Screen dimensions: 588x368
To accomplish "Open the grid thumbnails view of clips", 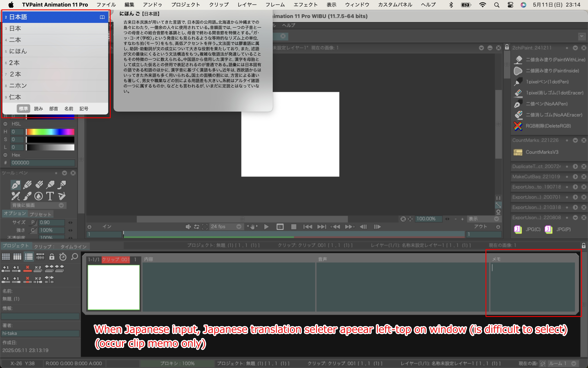I will (x=6, y=257).
